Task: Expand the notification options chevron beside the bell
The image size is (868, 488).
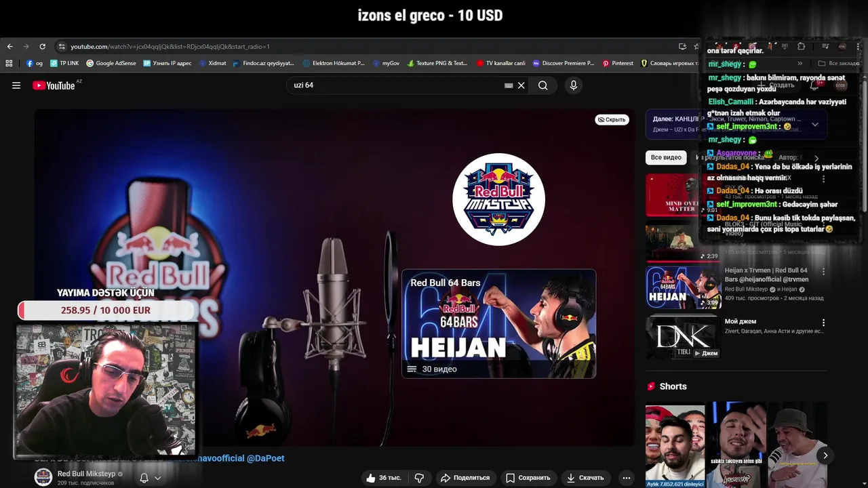Action: pos(158,478)
